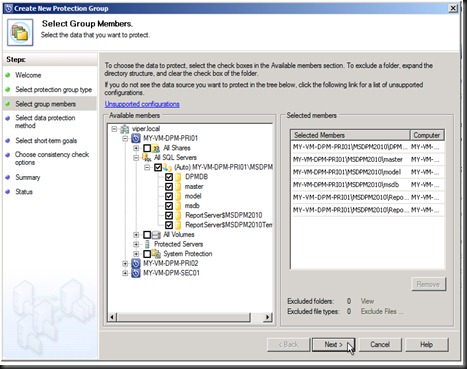This screenshot has height=369, width=467.
Task: Click the System Protection icon
Action: pos(156,254)
